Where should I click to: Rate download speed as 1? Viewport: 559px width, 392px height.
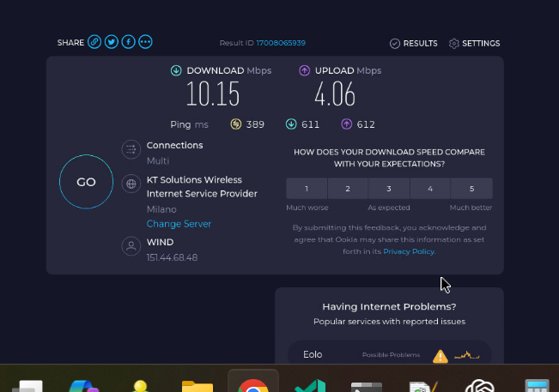pos(307,189)
